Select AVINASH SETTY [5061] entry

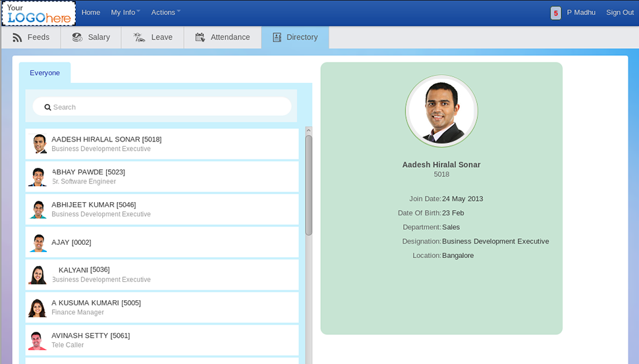coord(162,340)
